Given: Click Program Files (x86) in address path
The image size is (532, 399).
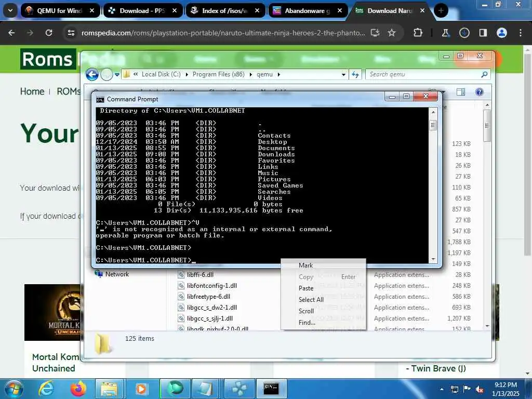Looking at the screenshot, I should [x=219, y=74].
